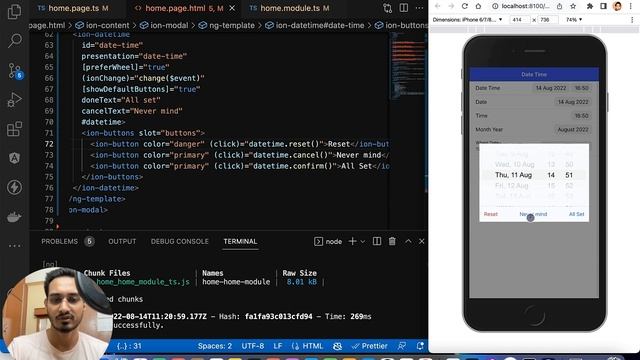Share the page from browser address bar
The image size is (640, 360).
pyautogui.click(x=560, y=6)
